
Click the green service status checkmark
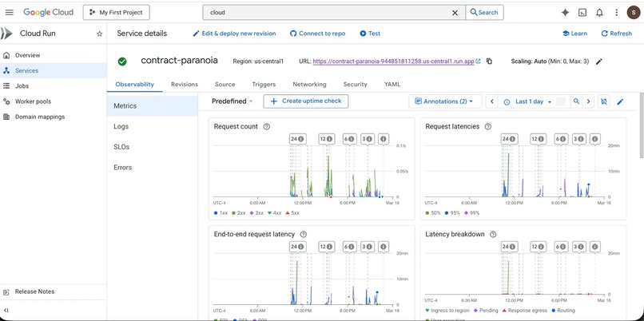(x=122, y=61)
